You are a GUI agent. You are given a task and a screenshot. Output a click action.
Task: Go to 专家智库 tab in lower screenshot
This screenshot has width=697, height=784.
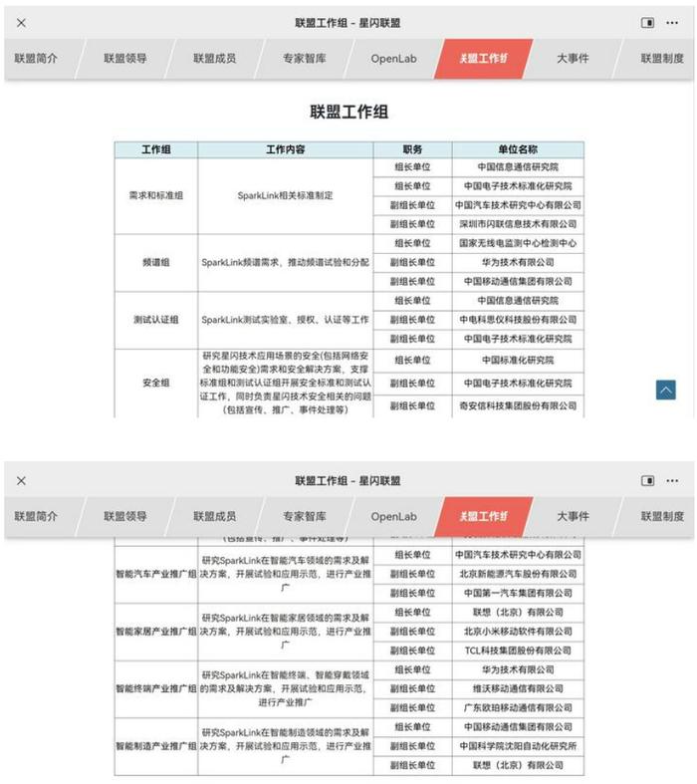pos(305,516)
